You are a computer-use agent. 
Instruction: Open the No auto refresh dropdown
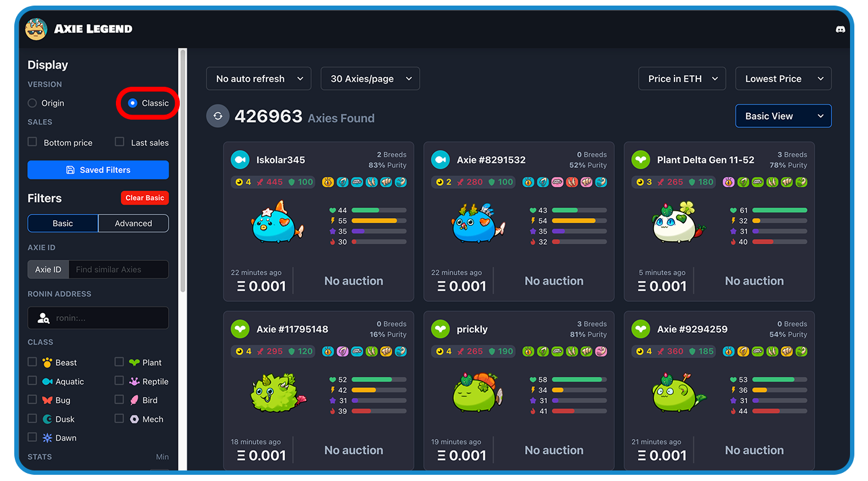[259, 79]
